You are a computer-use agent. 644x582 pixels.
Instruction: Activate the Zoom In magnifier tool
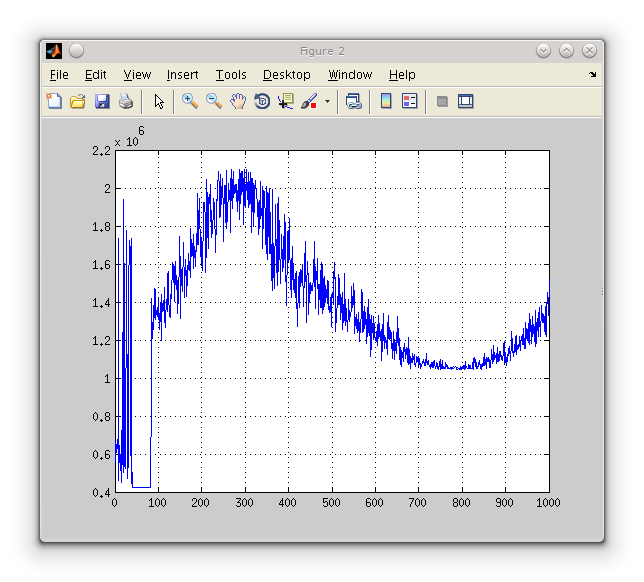(189, 101)
